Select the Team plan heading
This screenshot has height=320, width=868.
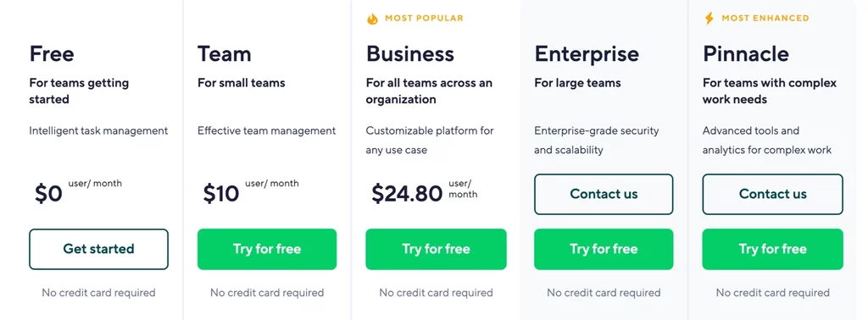tap(224, 54)
